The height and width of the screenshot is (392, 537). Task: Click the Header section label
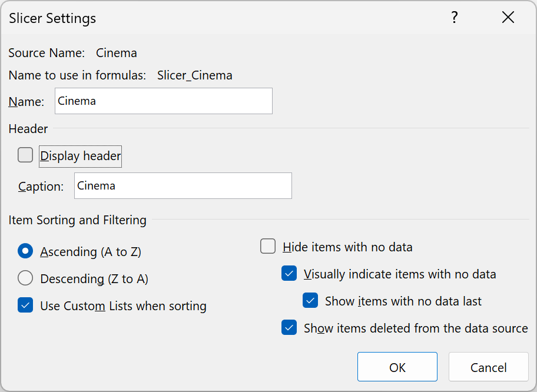click(28, 129)
